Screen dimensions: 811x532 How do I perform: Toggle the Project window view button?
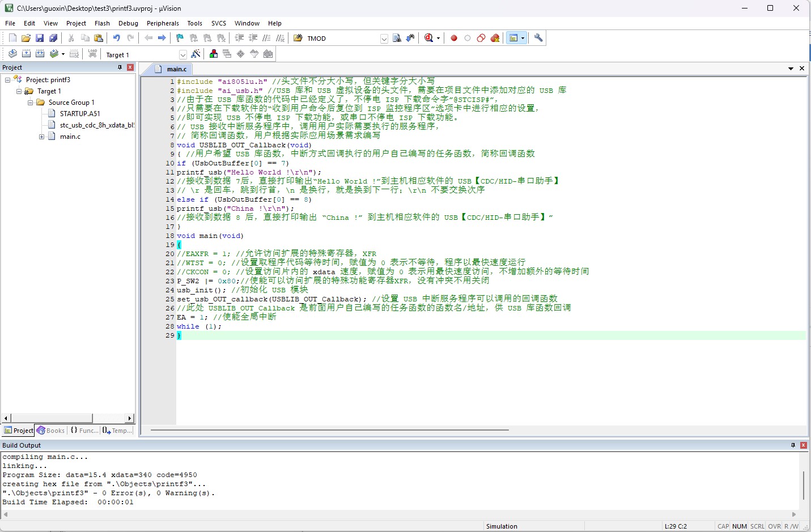(513, 38)
